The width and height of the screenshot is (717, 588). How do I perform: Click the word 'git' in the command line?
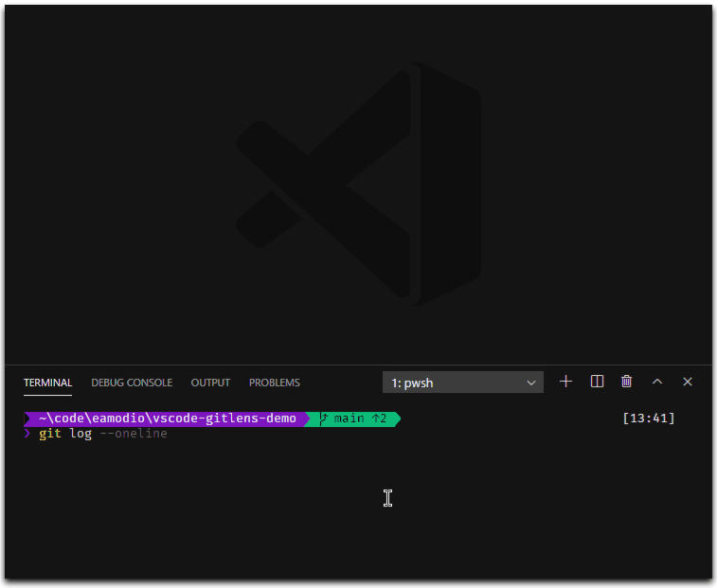pos(50,434)
